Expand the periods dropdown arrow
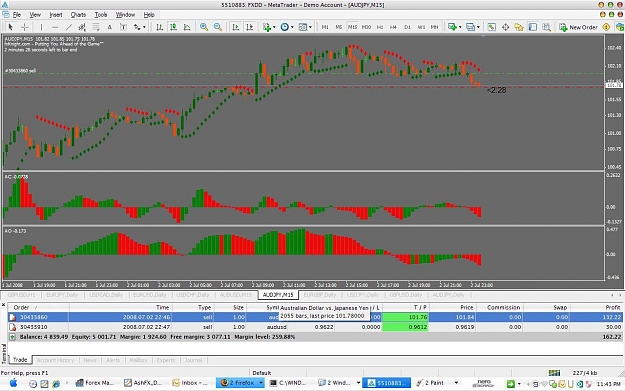The height and width of the screenshot is (391, 625). coord(292,27)
